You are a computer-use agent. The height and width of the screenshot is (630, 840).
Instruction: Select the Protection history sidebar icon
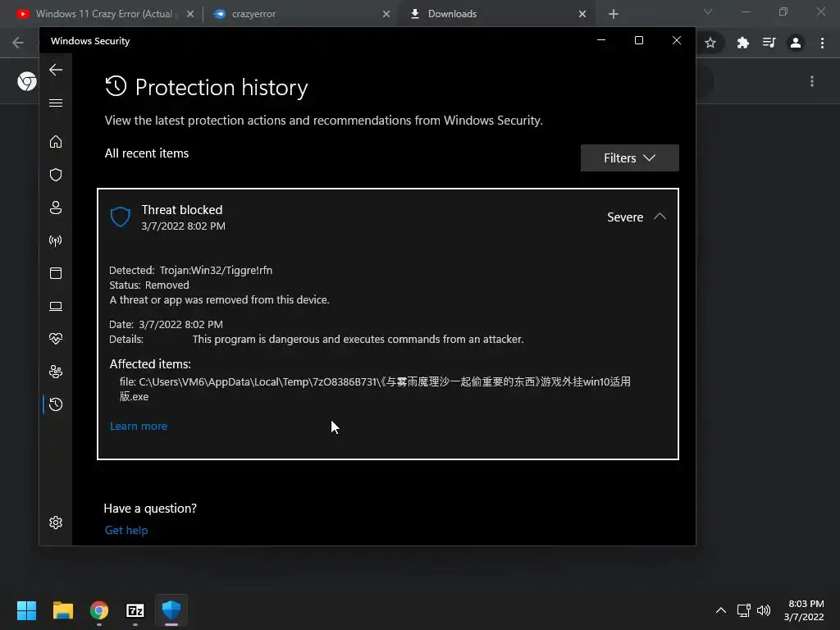[x=56, y=404]
